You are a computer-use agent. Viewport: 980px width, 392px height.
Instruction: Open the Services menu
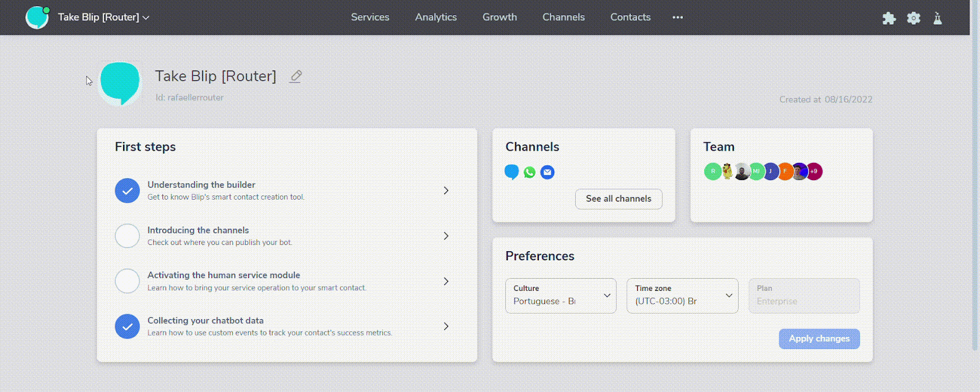[370, 17]
